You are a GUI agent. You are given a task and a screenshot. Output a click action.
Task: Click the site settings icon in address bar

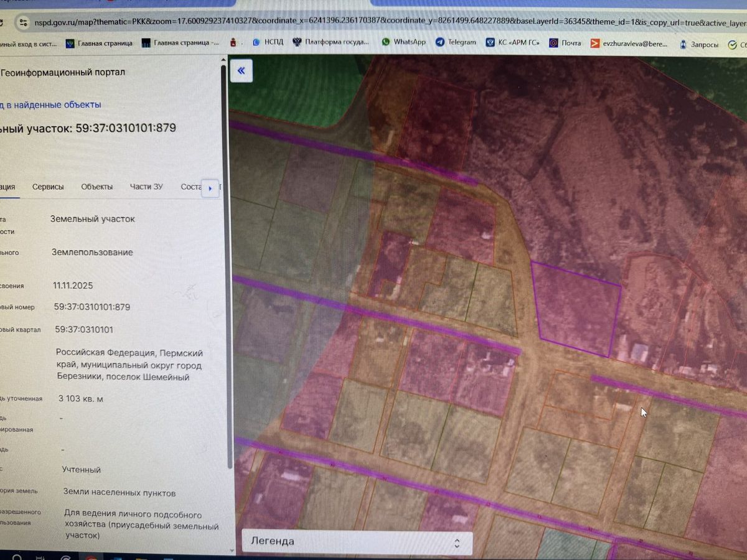[x=23, y=22]
